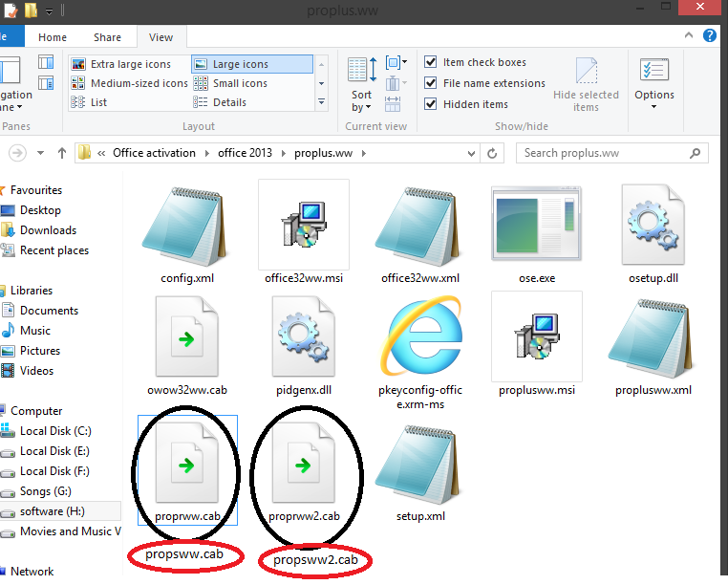
Task: Click the refresh button beside address bar
Action: [x=493, y=153]
